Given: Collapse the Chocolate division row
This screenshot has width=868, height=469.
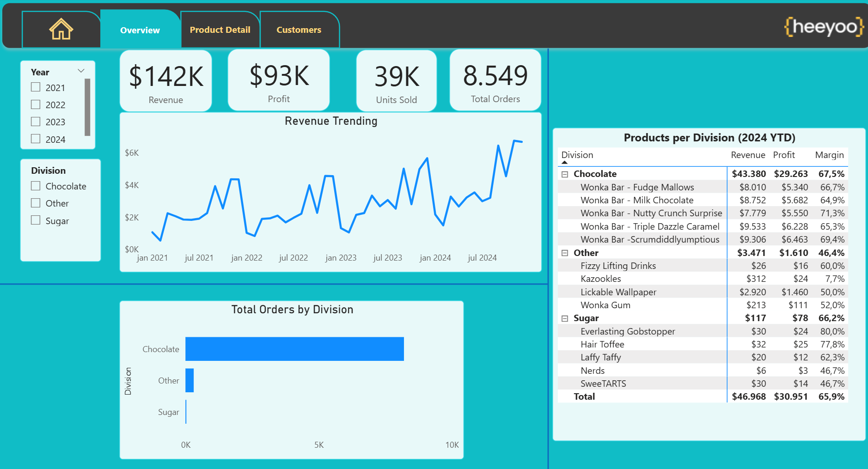Looking at the screenshot, I should coord(565,174).
